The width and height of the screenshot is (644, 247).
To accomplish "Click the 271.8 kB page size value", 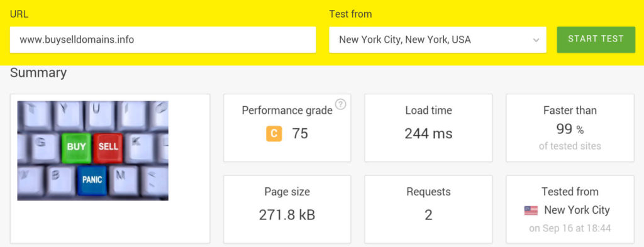I will (287, 214).
